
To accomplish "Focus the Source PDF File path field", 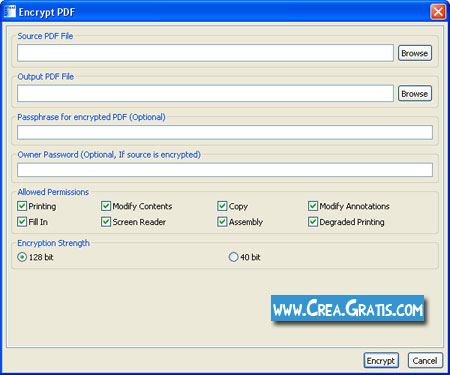I will click(205, 53).
